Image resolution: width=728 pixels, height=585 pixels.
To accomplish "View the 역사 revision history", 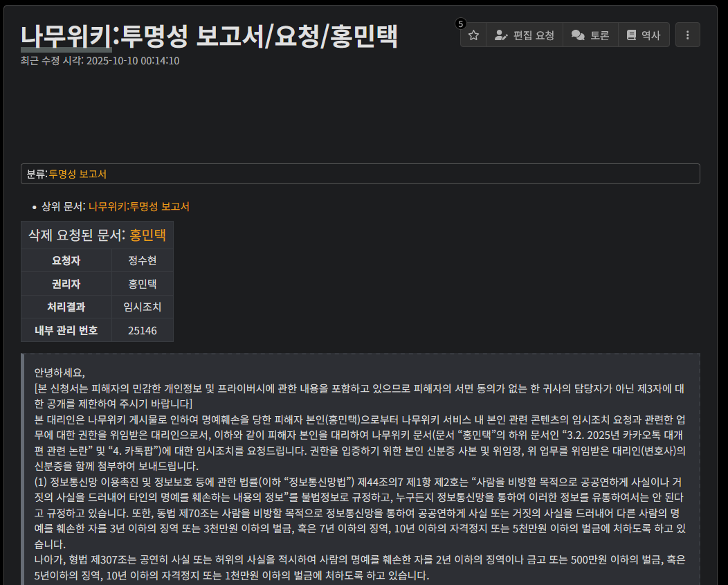I will click(x=644, y=35).
